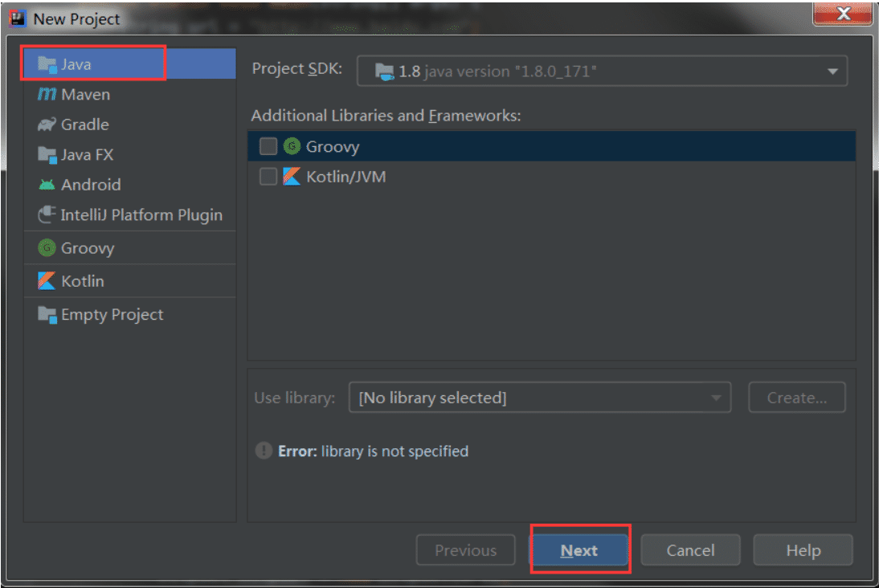The height and width of the screenshot is (588, 879).
Task: Click the Kotlin icon in left sidebar
Action: coord(47,281)
